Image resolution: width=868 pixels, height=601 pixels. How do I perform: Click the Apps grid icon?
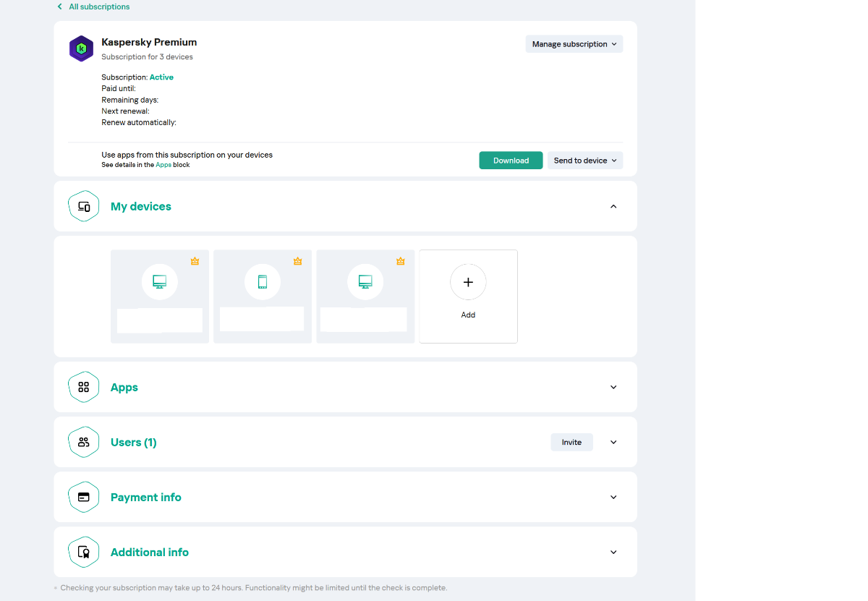pos(83,387)
